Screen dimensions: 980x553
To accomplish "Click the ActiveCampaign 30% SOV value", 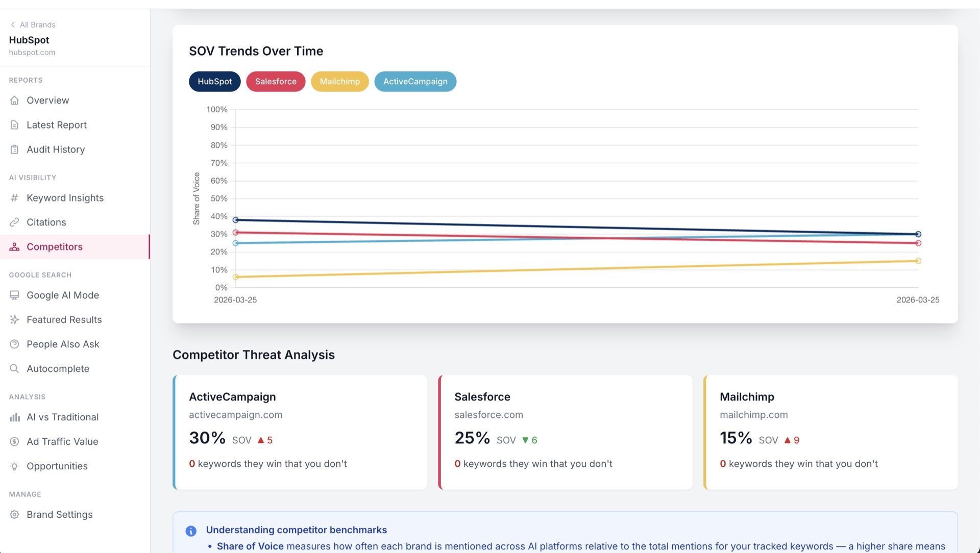I will point(207,438).
